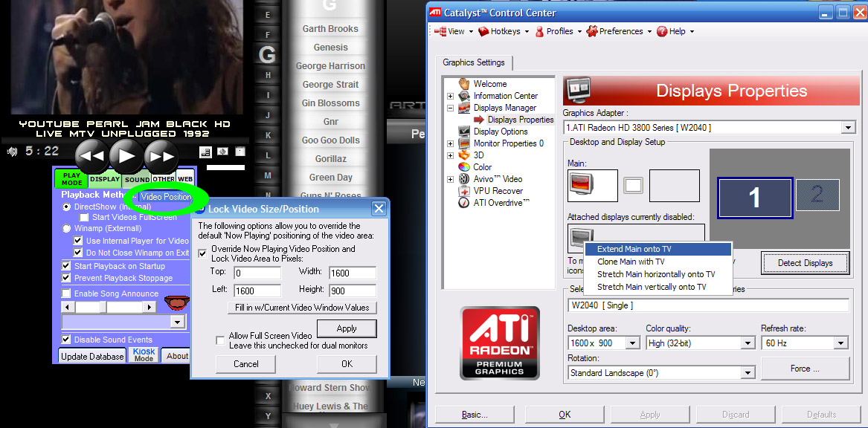Click the round play button
868x428 pixels.
[x=126, y=156]
